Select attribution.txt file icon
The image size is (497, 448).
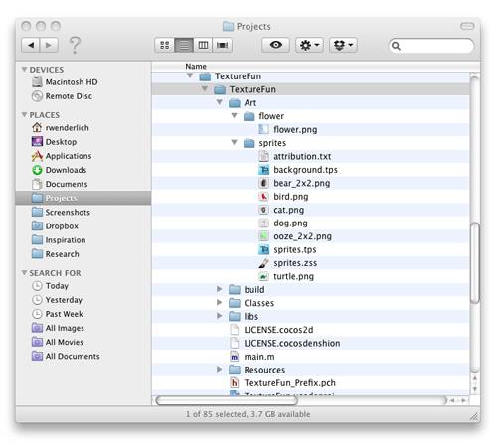(263, 156)
